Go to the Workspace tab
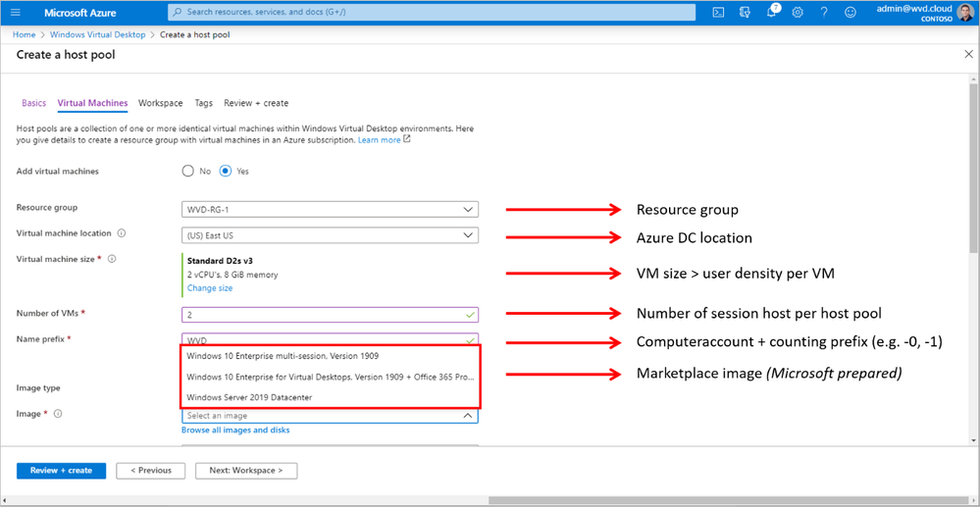Viewport: 980px width, 507px height. pos(161,103)
